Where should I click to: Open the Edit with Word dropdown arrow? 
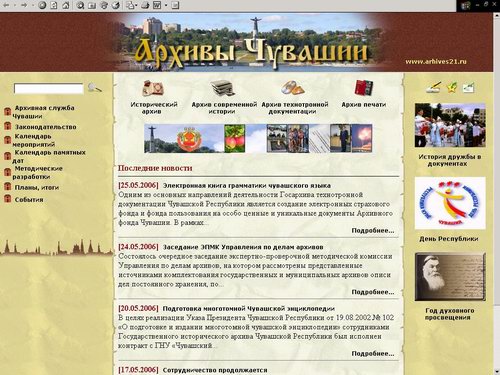click(x=166, y=5)
